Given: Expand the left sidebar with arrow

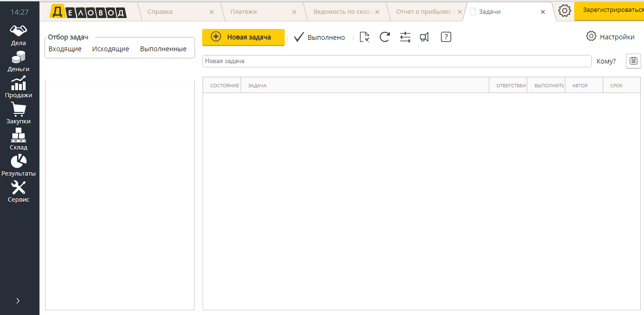Looking at the screenshot, I should [x=18, y=300].
